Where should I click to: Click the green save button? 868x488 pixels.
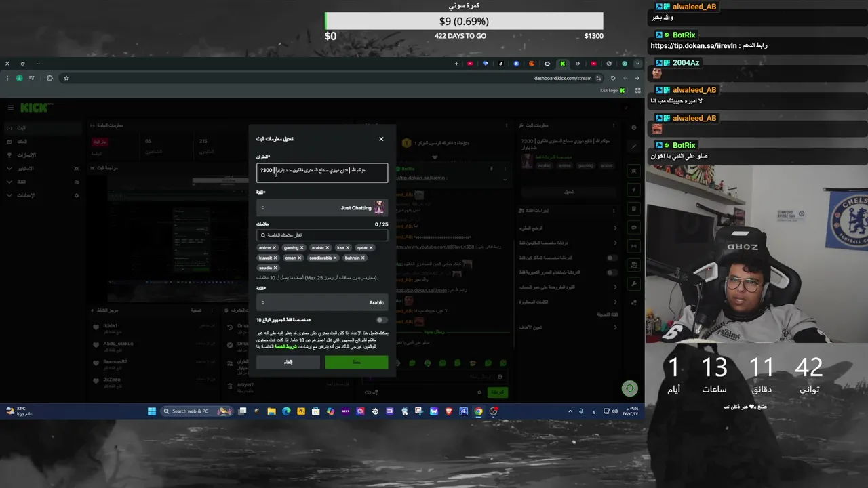click(357, 362)
